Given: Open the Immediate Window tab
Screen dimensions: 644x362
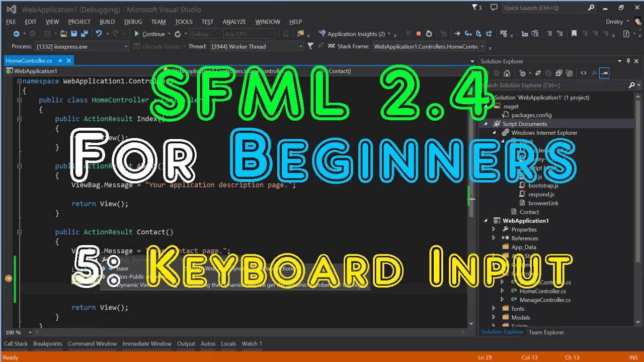Looking at the screenshot, I should [147, 344].
